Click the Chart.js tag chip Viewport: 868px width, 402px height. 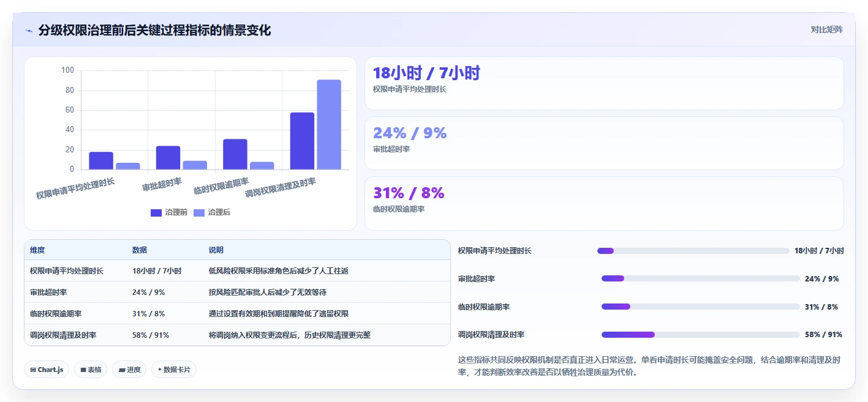click(x=47, y=370)
